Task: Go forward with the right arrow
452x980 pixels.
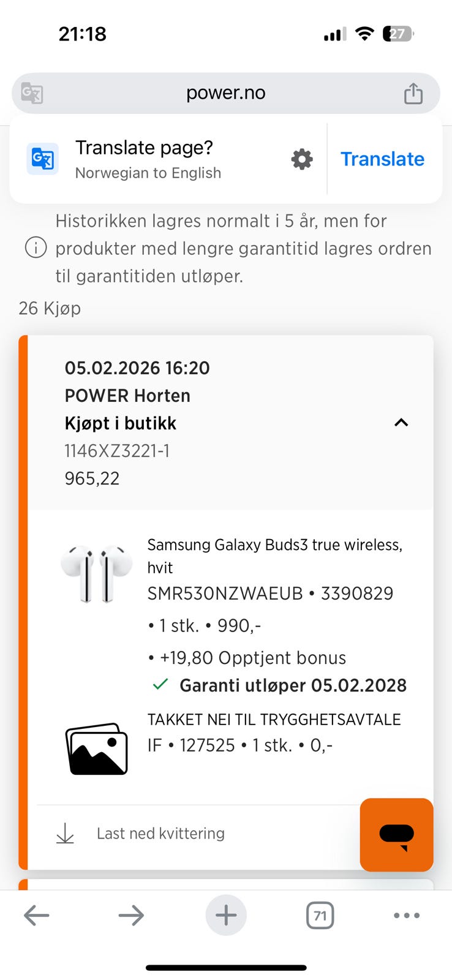Action: [131, 916]
